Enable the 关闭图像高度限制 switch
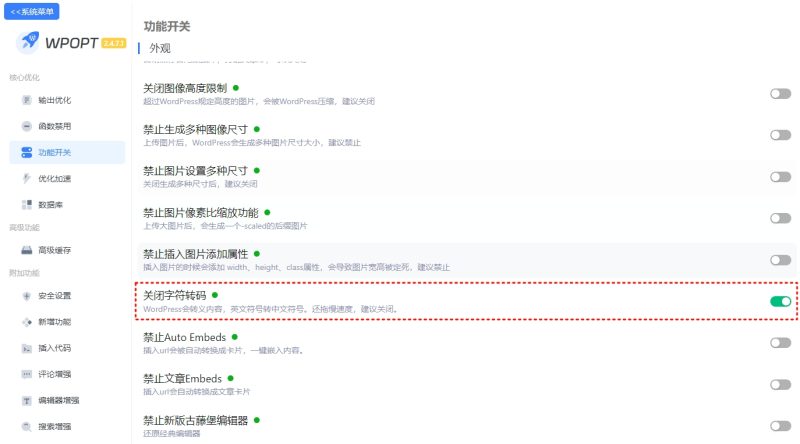This screenshot has height=444, width=800. [x=780, y=94]
